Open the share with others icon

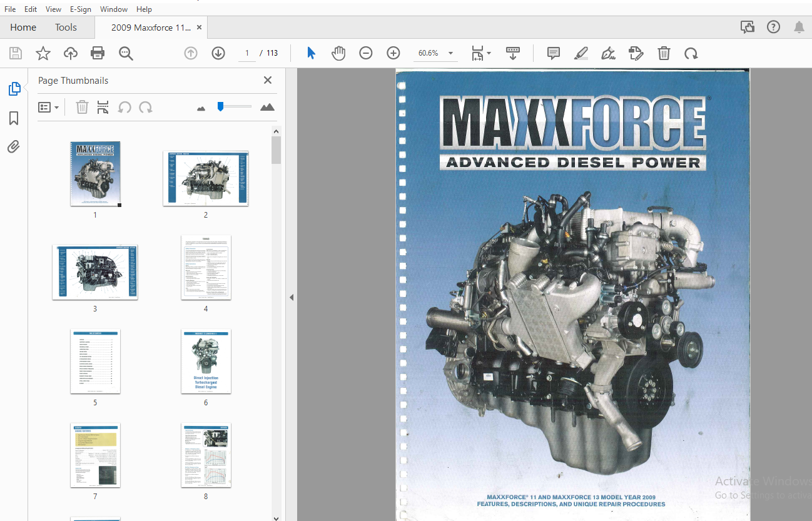point(747,27)
